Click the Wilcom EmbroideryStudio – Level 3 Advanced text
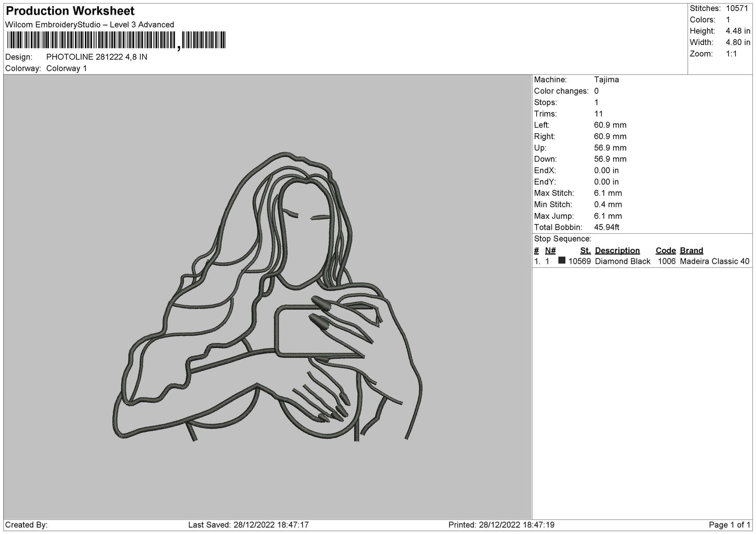This screenshot has width=756, height=534. pyautogui.click(x=89, y=25)
